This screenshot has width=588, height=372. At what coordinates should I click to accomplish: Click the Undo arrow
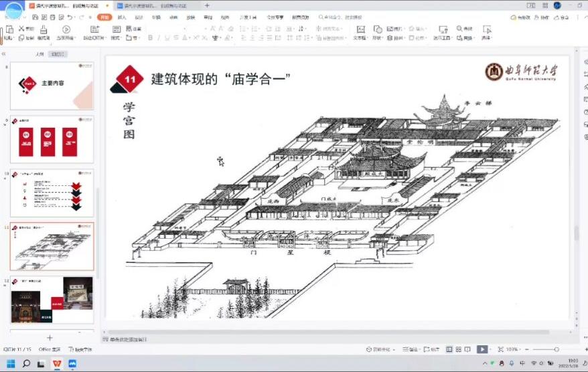[70, 17]
